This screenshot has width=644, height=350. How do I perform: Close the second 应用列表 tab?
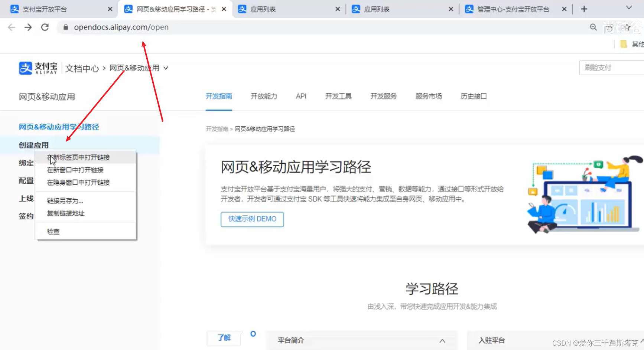(x=451, y=9)
